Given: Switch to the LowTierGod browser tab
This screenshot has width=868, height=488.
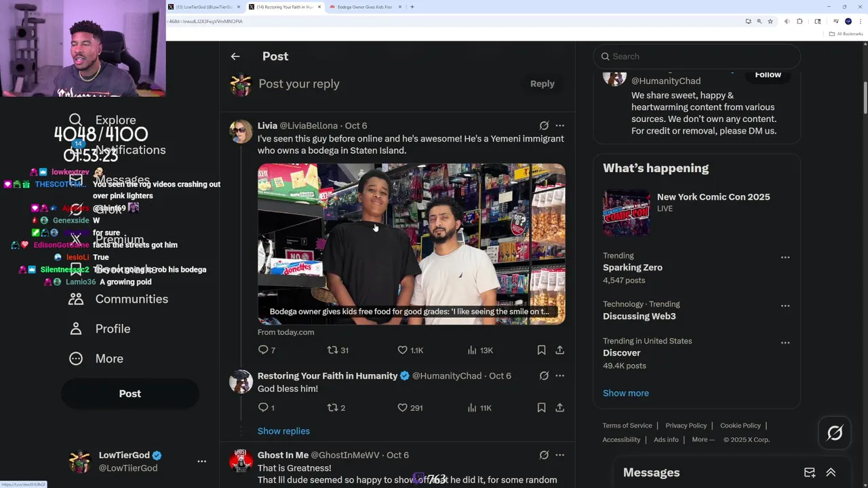Looking at the screenshot, I should tap(204, 7).
